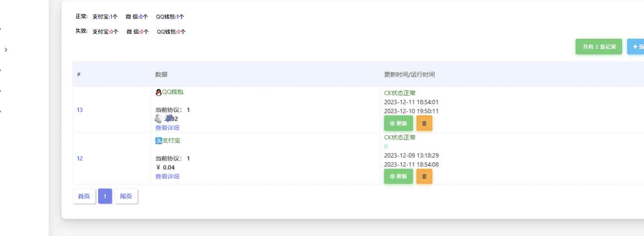
Task: Click the 正常 支付宝:1个 count
Action: 105,17
